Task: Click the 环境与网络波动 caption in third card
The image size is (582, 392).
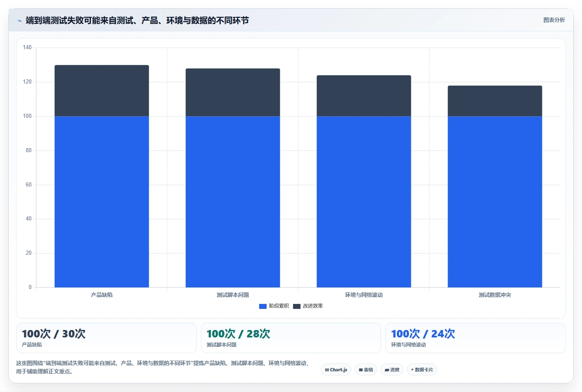Action: [x=408, y=345]
